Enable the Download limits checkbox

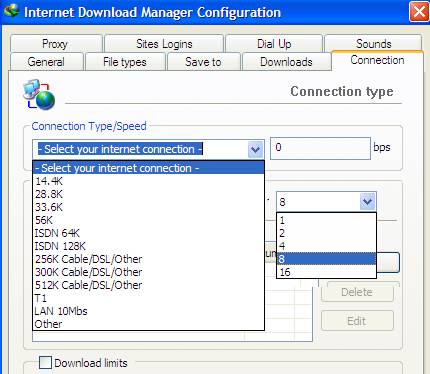[45, 362]
